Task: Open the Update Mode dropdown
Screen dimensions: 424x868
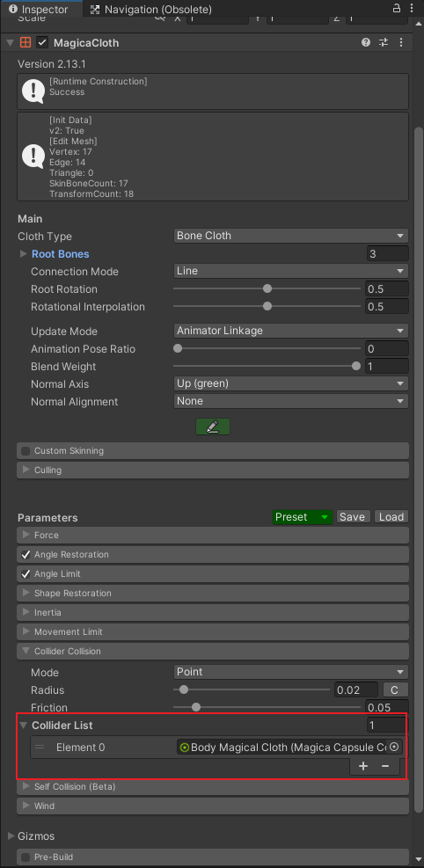Action: point(290,331)
